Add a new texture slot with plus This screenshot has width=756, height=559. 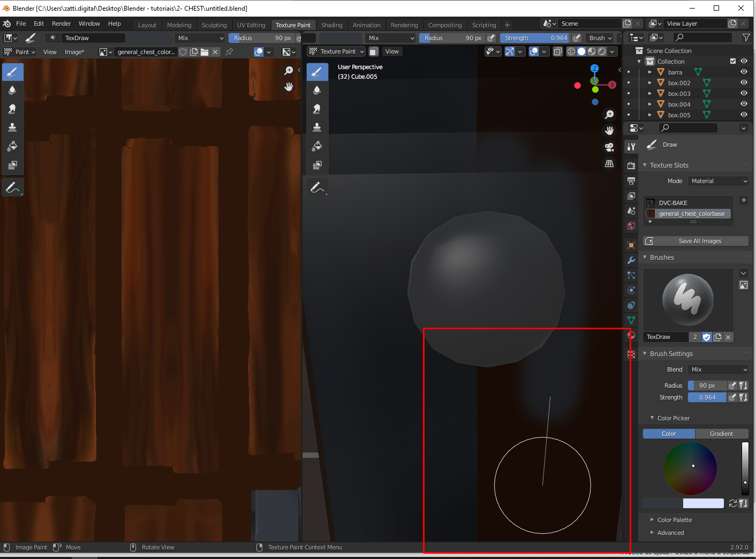pos(744,200)
